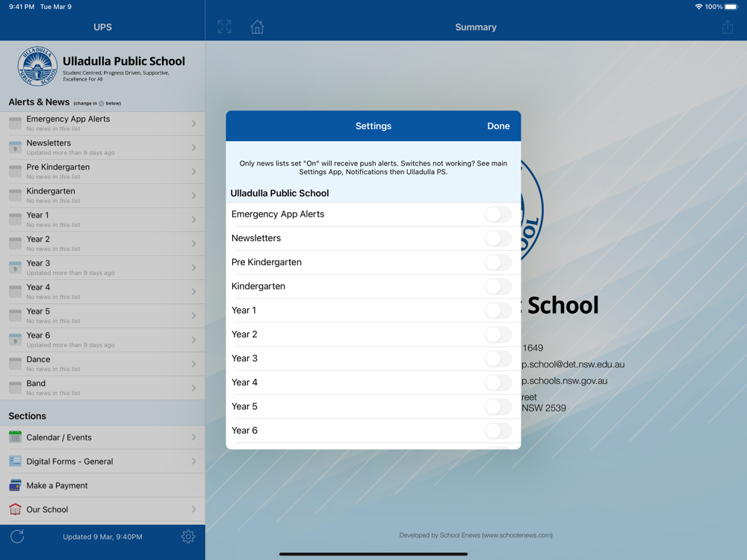Tap the refresh icon in the bottom bar
747x560 pixels.
click(x=17, y=537)
